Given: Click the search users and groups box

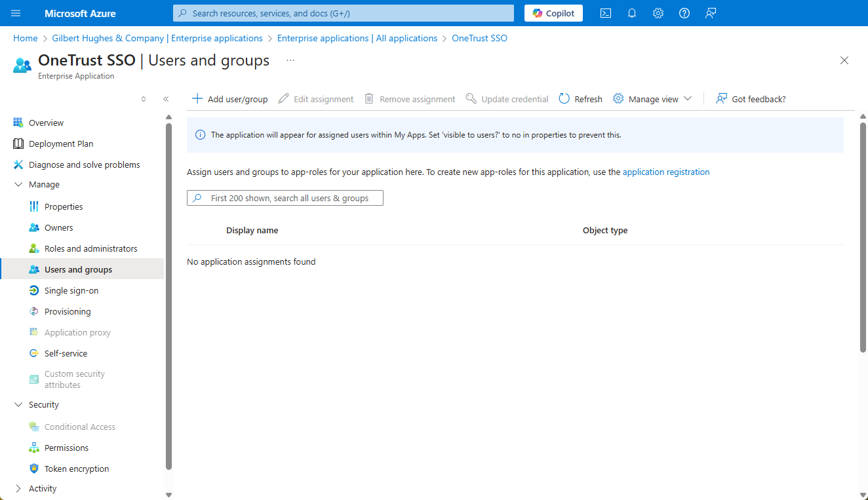Looking at the screenshot, I should click(x=285, y=197).
